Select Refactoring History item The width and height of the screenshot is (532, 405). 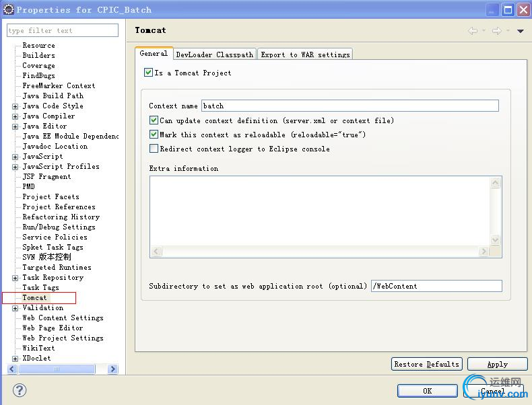(61, 217)
